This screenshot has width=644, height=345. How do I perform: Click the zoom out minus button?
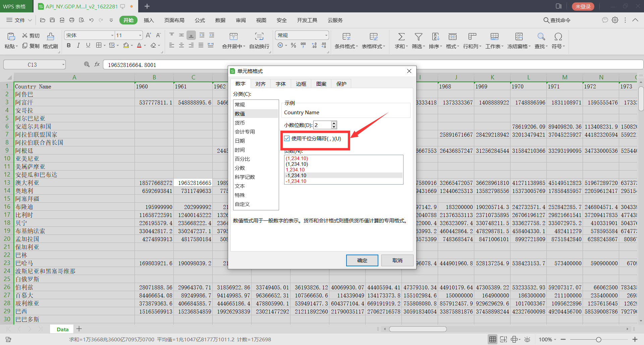click(x=563, y=339)
